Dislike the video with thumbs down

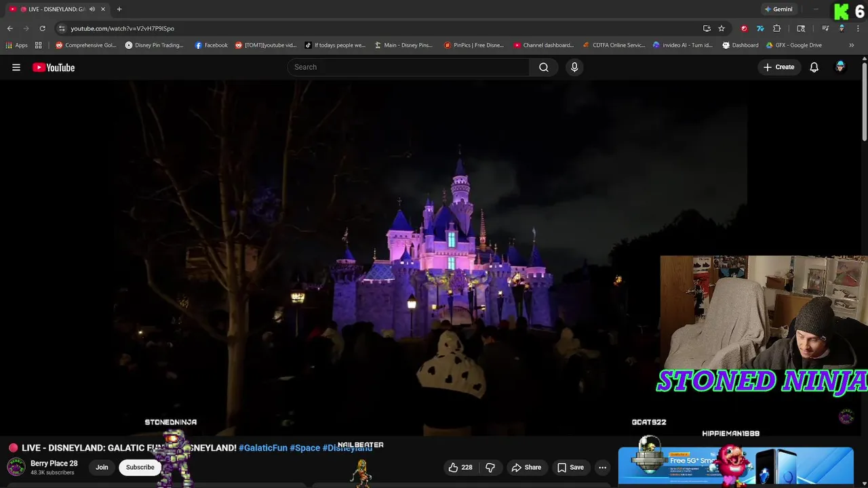tap(490, 467)
